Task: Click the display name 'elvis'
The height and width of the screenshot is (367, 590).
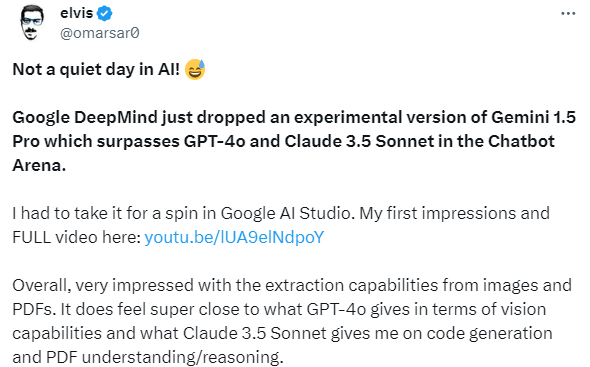Action: pos(76,13)
